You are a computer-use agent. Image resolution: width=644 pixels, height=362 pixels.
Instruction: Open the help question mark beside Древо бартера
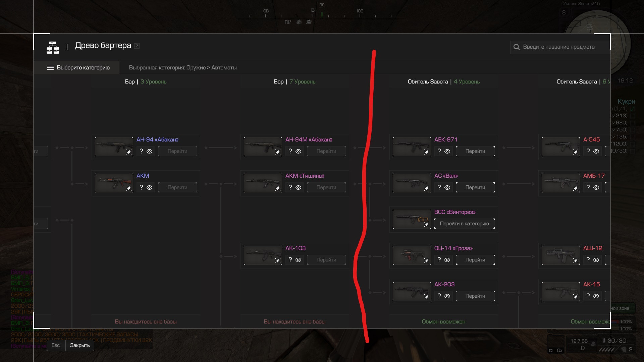[x=137, y=46]
